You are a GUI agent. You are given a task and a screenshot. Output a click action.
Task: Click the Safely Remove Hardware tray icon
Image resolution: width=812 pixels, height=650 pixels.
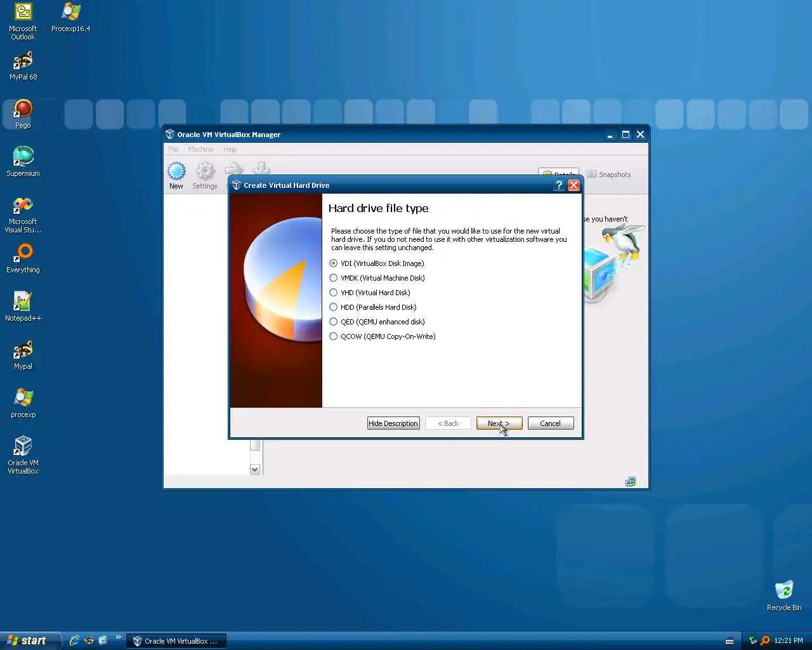click(x=753, y=641)
